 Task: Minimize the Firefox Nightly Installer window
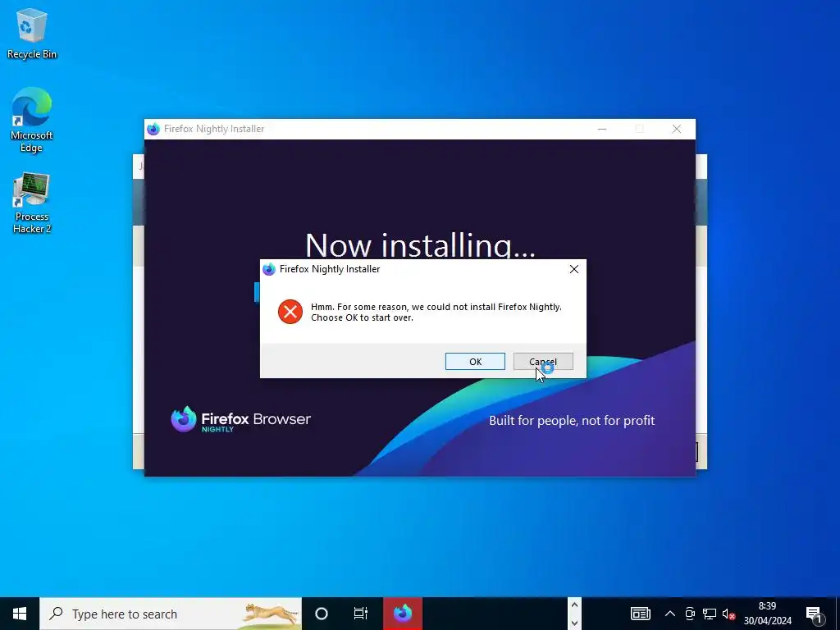pyautogui.click(x=602, y=129)
